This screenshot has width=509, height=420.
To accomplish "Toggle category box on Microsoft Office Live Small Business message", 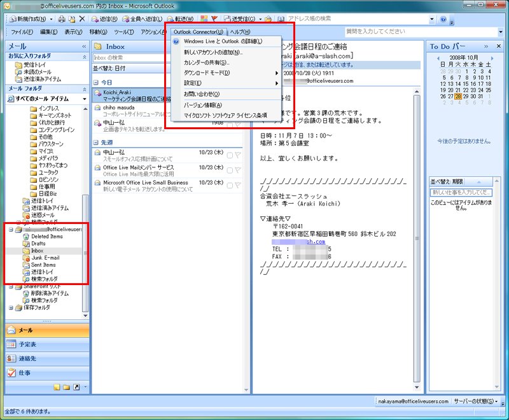I will coord(230,186).
